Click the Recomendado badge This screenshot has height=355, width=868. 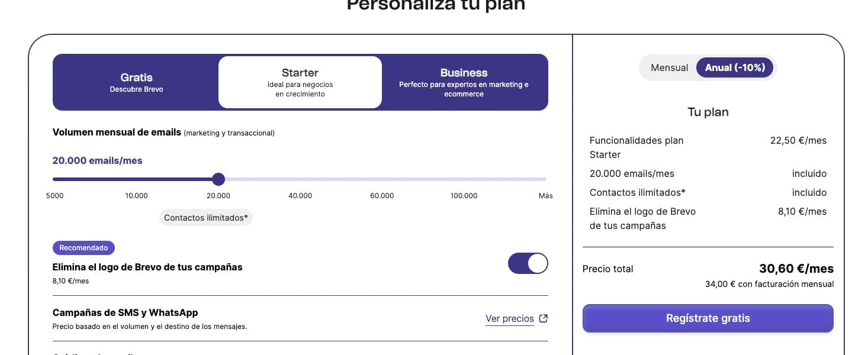tap(83, 248)
